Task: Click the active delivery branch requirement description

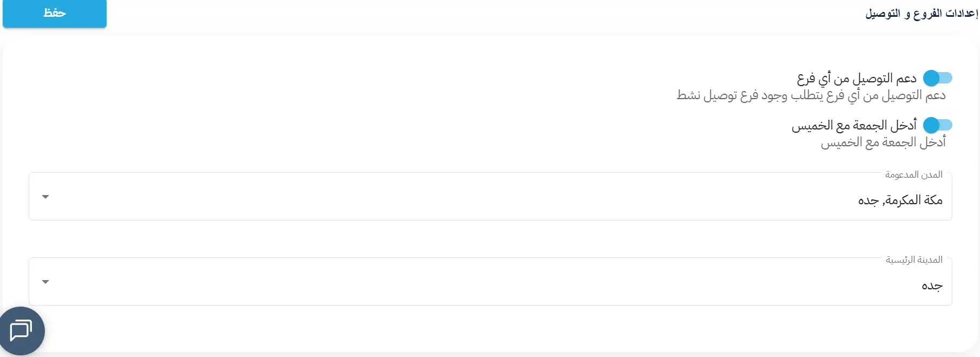Action: (811, 96)
